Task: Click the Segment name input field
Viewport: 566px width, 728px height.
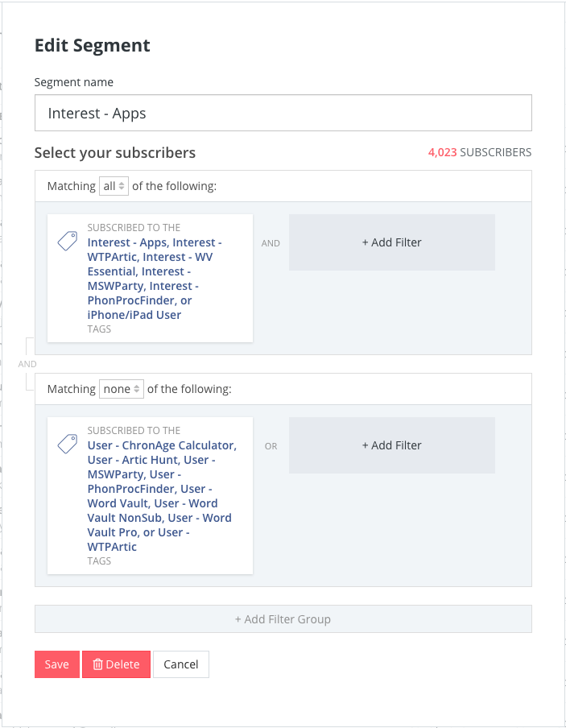Action: (x=283, y=113)
